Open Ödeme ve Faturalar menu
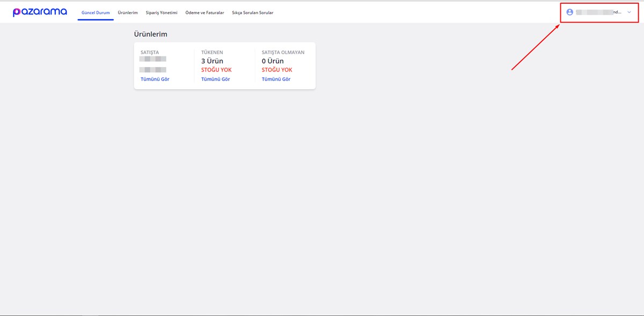Viewport: 644px width, 316px height. 204,12
